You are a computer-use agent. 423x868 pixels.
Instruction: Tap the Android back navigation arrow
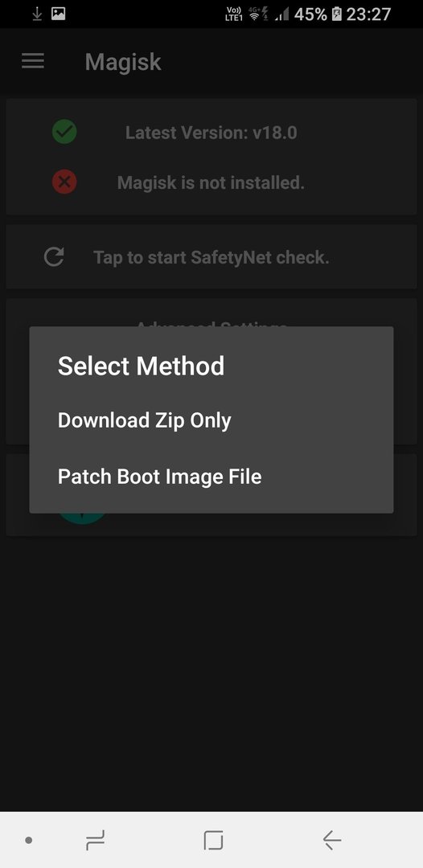click(331, 841)
